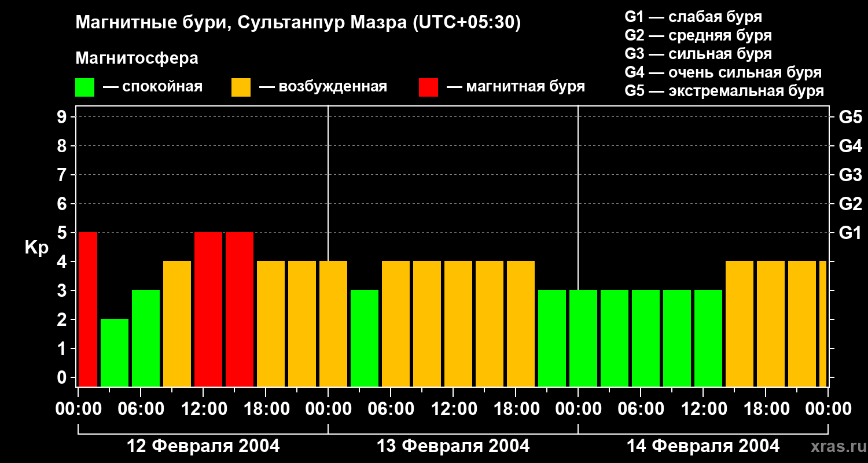Click the narrow orange bar ending 14 February

[x=823, y=324]
